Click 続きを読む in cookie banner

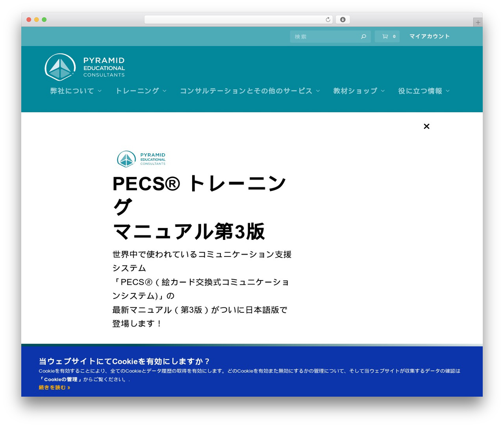54,388
